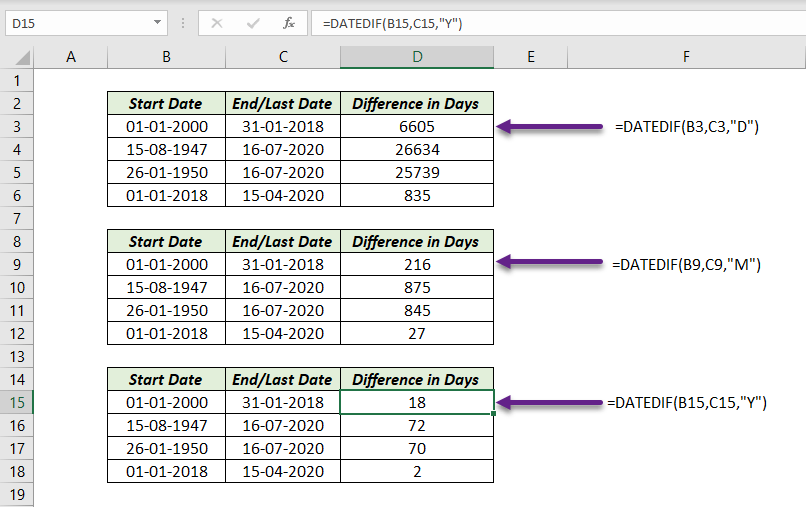The height and width of the screenshot is (507, 806).
Task: Select cell B10 with 15-08-1947
Action: pyautogui.click(x=167, y=287)
